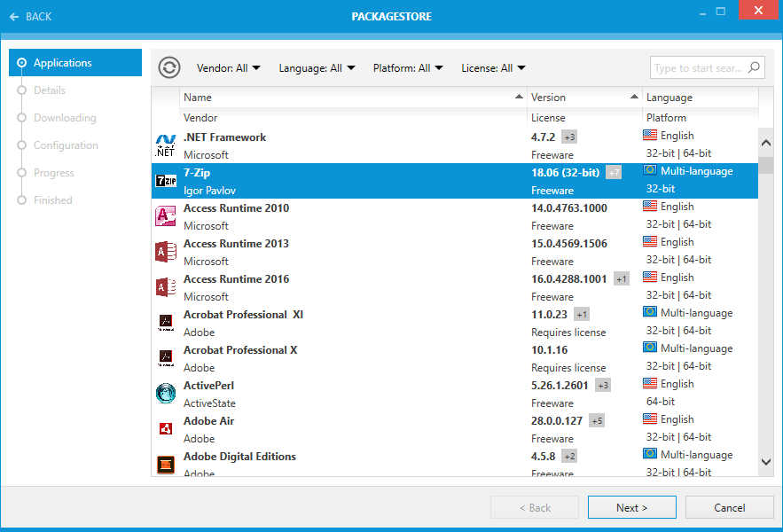Open the Vendor filter dropdown
The height and width of the screenshot is (532, 783).
coord(228,68)
